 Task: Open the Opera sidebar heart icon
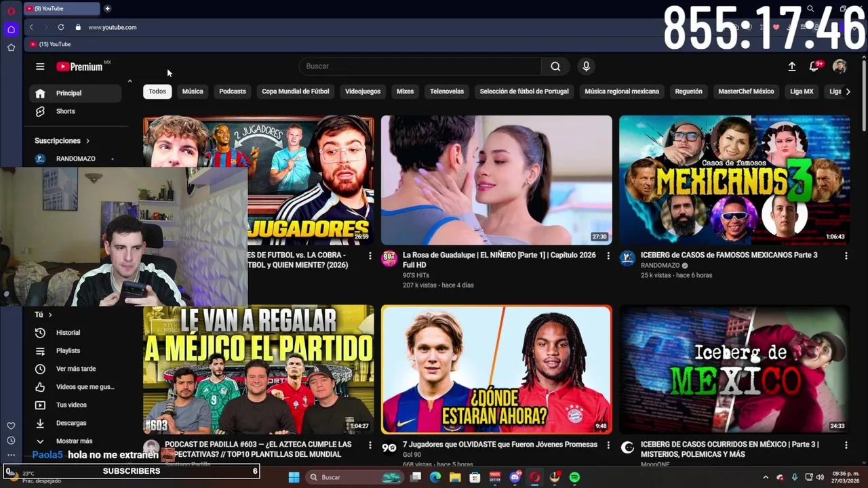[11, 426]
